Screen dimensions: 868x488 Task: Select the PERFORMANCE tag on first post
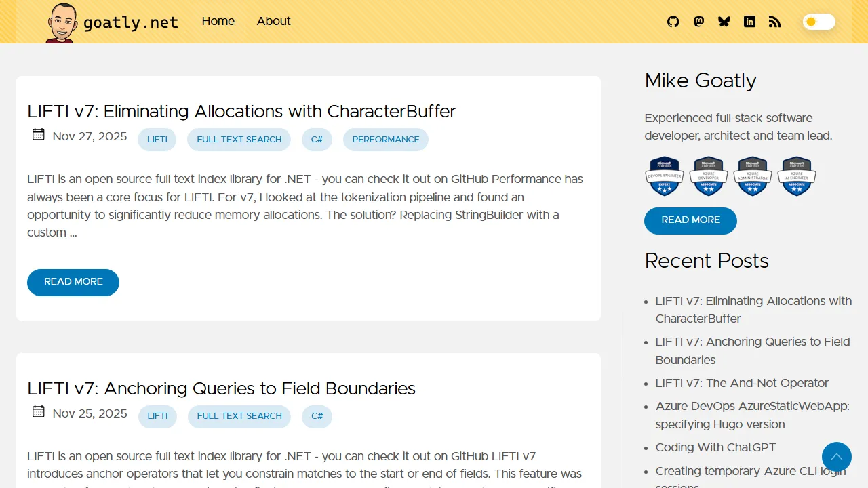click(385, 140)
